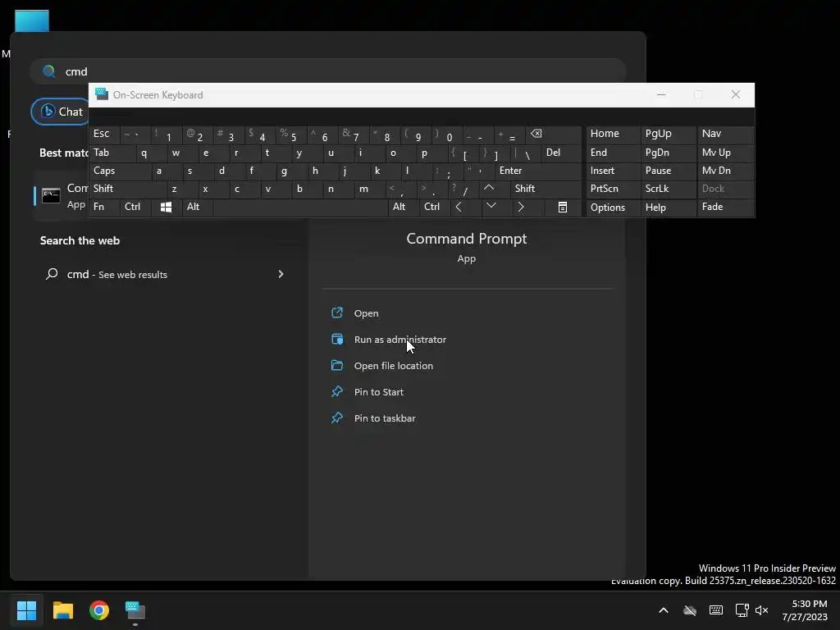This screenshot has width=840, height=630.
Task: Click the network tray icon
Action: pyautogui.click(x=742, y=610)
